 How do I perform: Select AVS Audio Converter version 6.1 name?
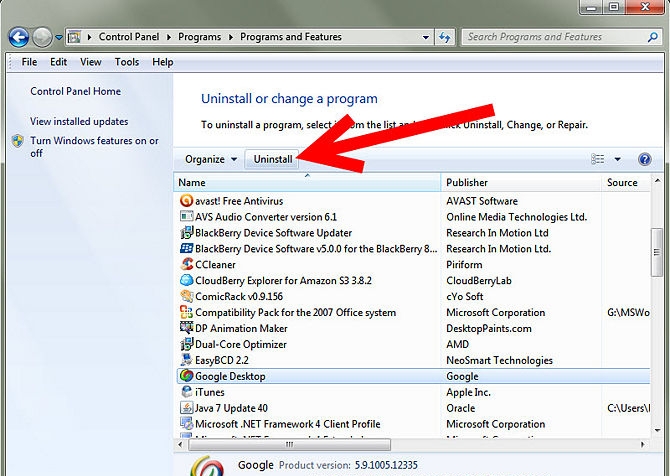266,217
